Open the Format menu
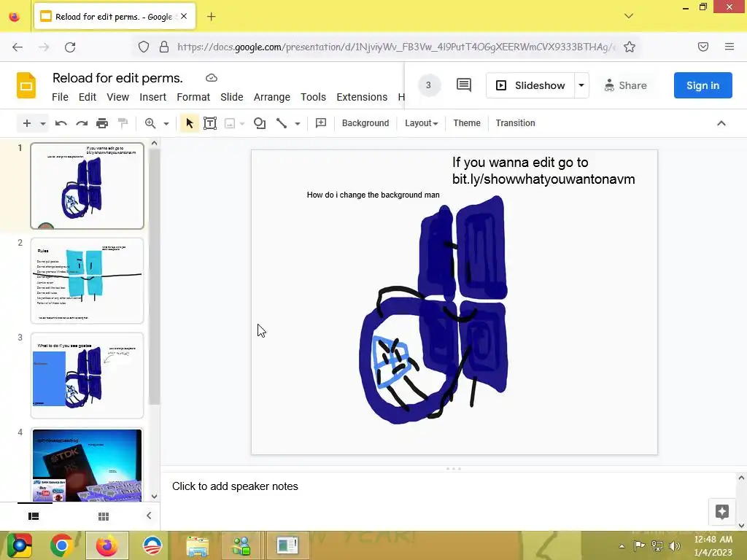This screenshot has height=560, width=747. tap(193, 97)
